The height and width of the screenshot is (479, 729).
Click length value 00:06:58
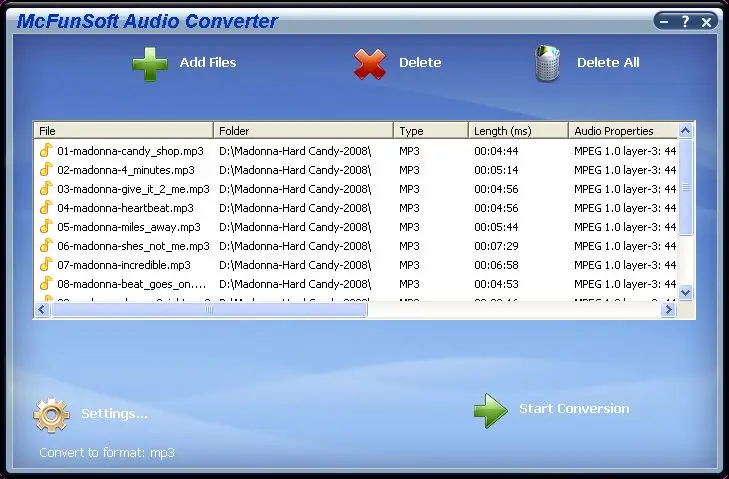[496, 265]
